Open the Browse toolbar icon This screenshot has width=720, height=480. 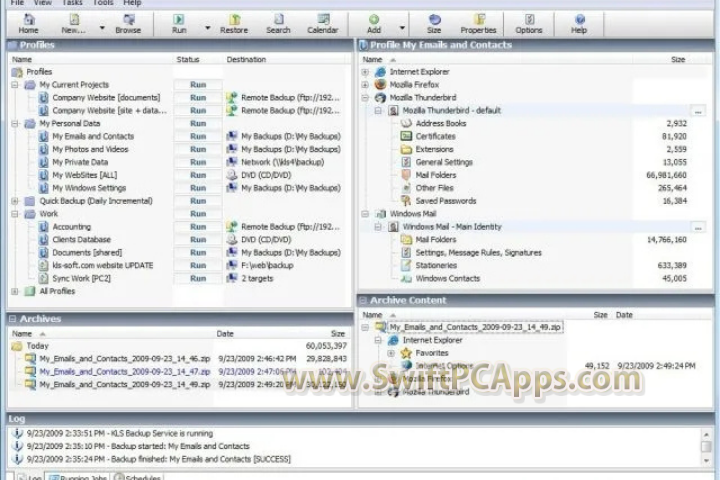click(x=128, y=24)
